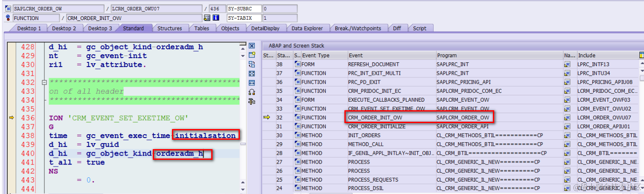
Task: Click the Event Type column header
Action: (x=323, y=55)
